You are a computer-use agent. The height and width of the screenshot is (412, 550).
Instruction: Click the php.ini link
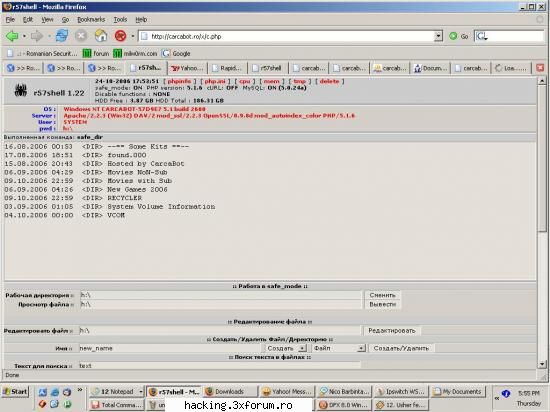[x=215, y=81]
